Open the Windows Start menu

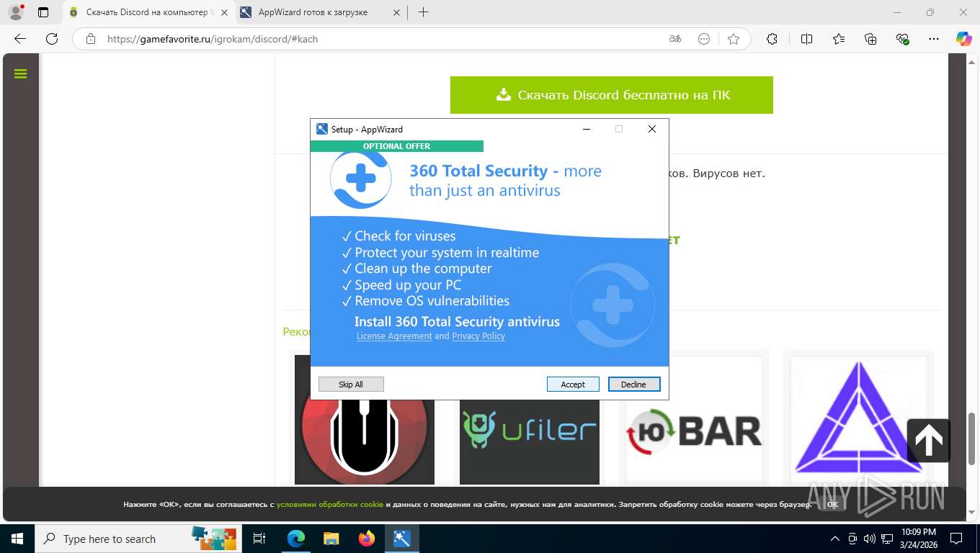(x=17, y=539)
